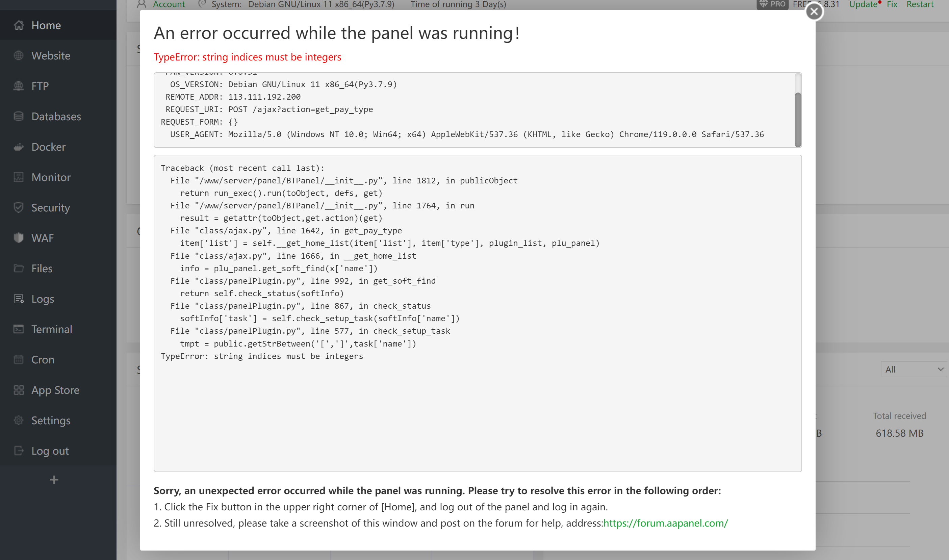This screenshot has height=560, width=949.
Task: Restart the panel via the top-right option
Action: point(920,4)
